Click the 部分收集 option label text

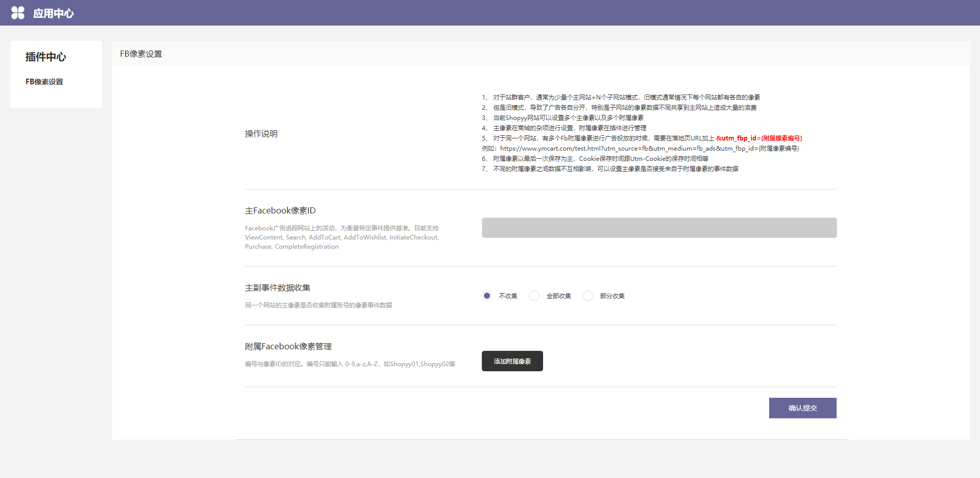tap(612, 296)
